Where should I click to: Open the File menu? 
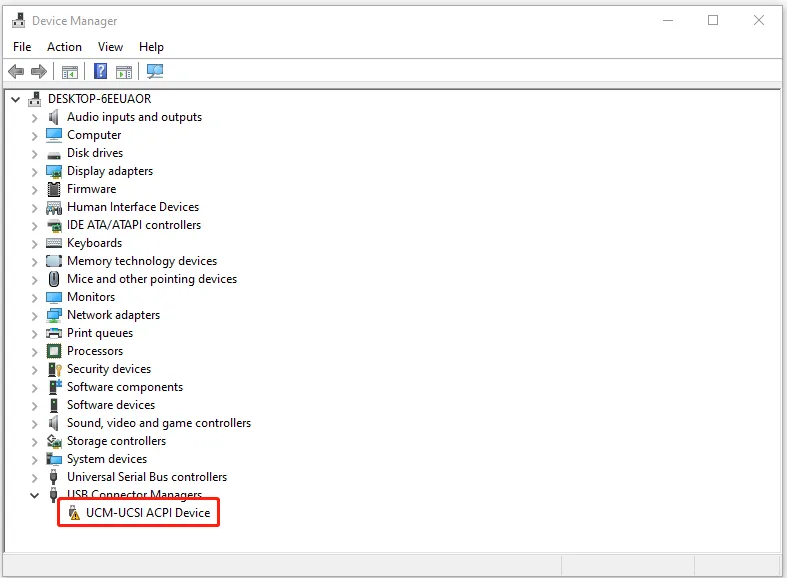tap(22, 47)
